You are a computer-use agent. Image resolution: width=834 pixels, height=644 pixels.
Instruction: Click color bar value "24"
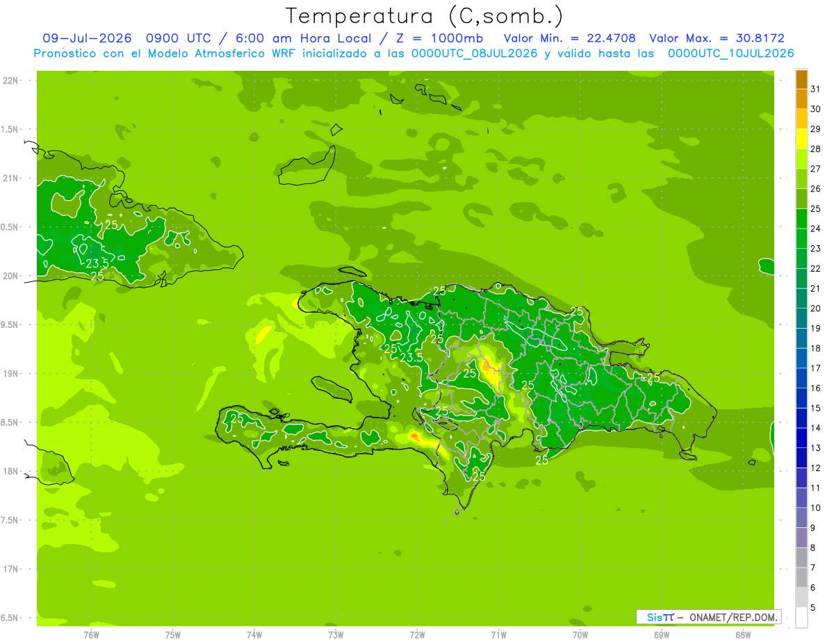click(x=816, y=228)
